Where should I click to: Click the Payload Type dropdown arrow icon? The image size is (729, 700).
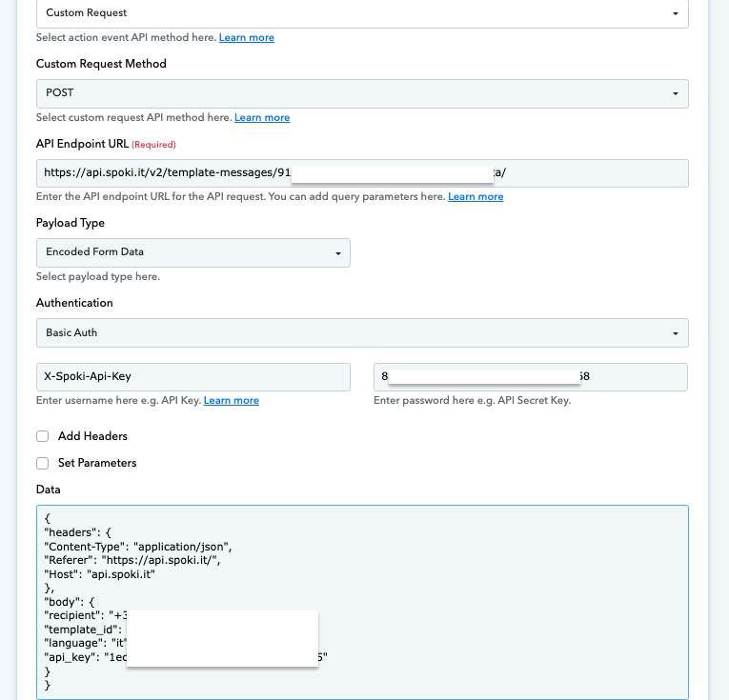[338, 253]
